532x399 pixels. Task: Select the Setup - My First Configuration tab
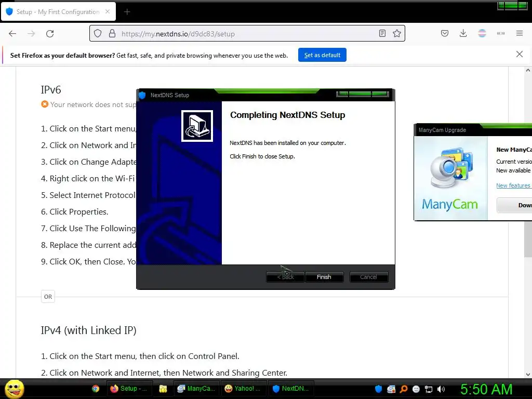58,11
